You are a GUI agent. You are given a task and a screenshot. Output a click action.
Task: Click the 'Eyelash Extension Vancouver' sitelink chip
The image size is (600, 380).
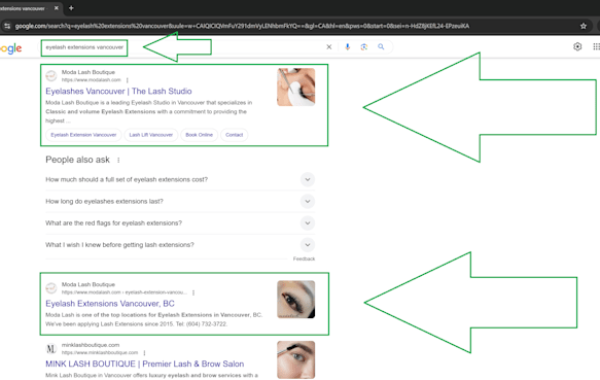point(83,135)
